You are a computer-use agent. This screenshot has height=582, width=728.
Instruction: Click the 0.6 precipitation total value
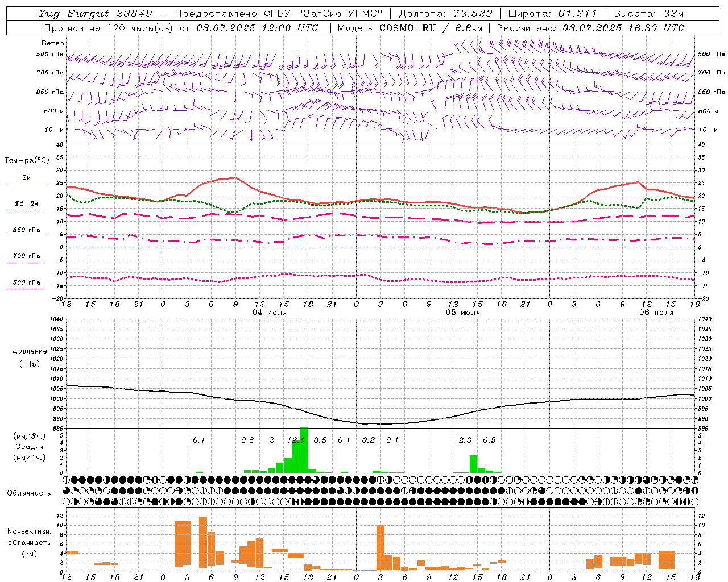tap(247, 440)
